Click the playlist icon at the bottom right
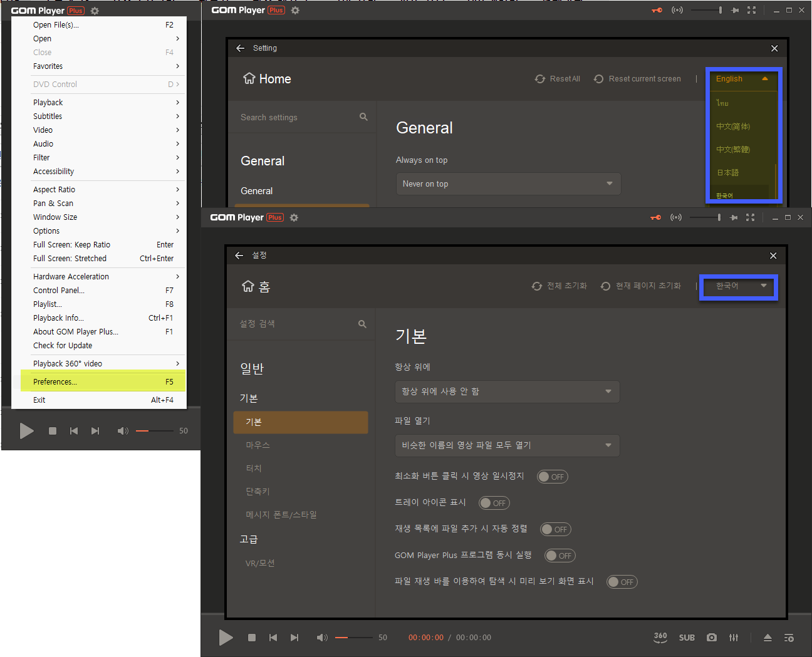812x657 pixels. (789, 638)
